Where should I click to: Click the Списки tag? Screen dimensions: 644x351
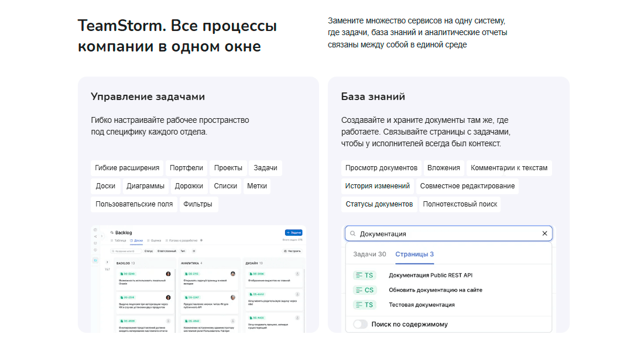(225, 186)
